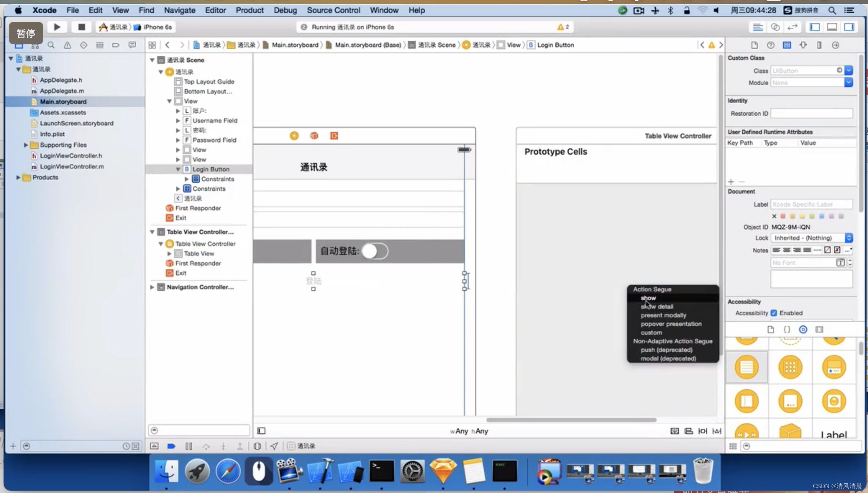Click the Stop button to halt execution

pyautogui.click(x=81, y=27)
